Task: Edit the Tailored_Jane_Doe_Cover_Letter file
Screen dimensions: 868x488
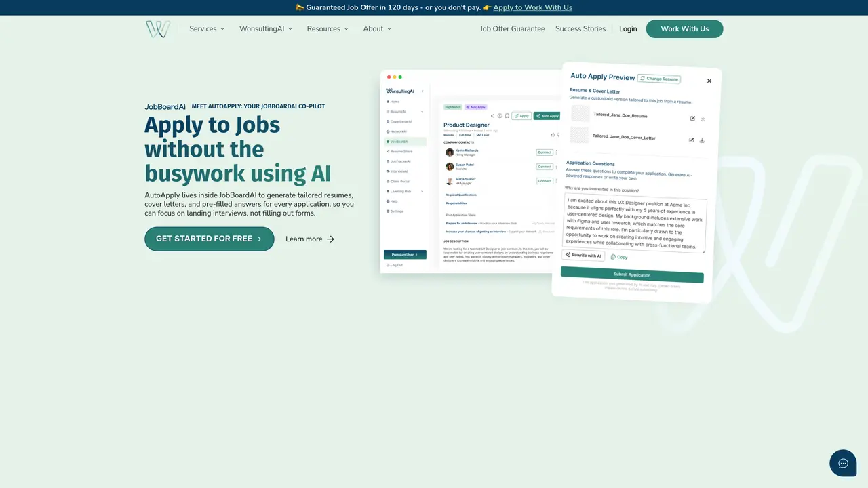Action: pyautogui.click(x=692, y=140)
